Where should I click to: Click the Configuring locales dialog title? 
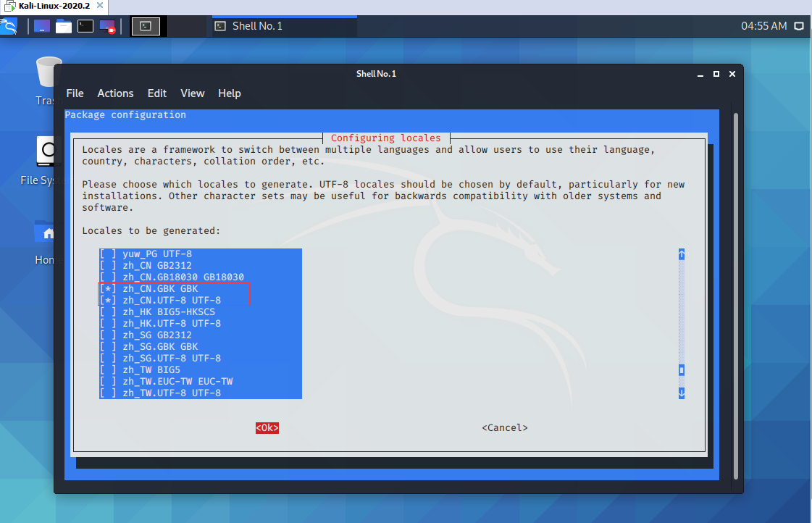386,138
